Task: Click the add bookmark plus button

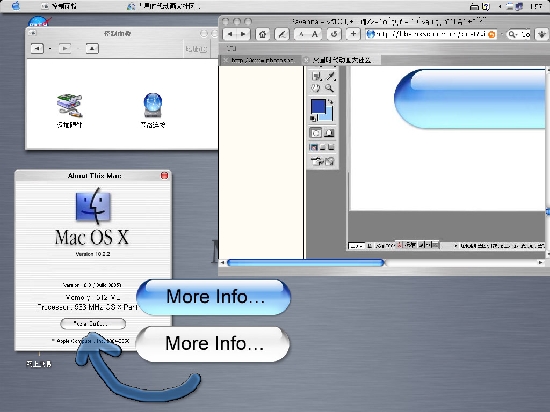Action: click(353, 34)
